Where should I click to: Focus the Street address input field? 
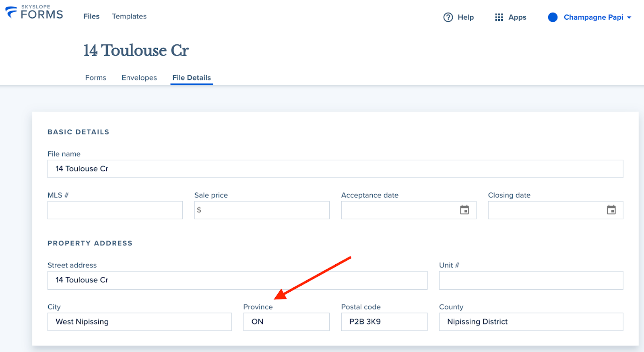(237, 280)
